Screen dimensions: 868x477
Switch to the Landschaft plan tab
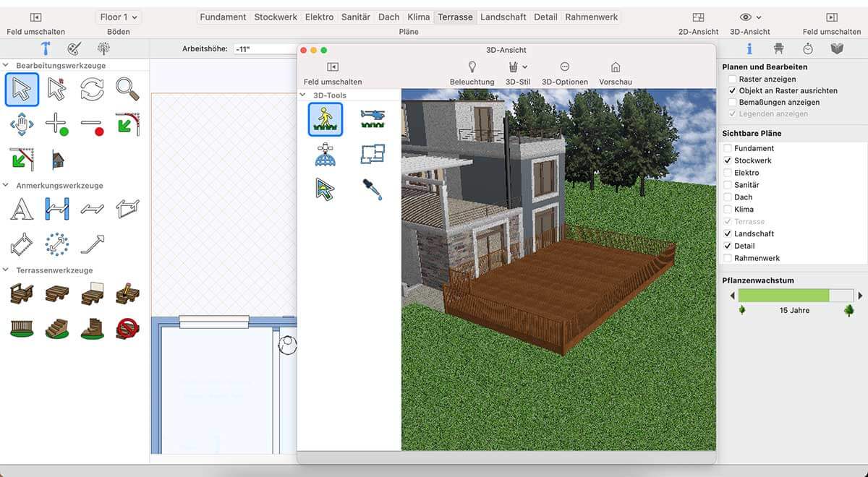(x=504, y=17)
